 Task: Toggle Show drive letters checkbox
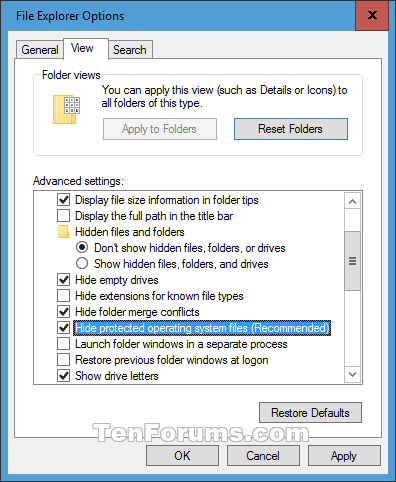tap(63, 376)
